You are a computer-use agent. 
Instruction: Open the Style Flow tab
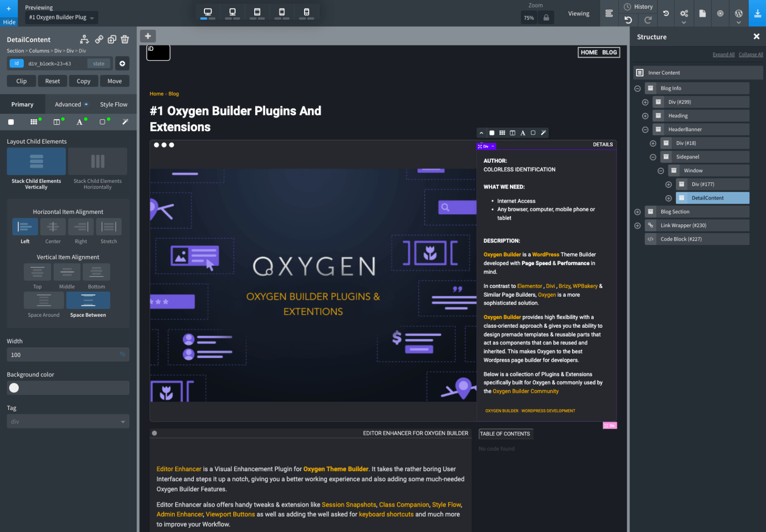(x=113, y=104)
